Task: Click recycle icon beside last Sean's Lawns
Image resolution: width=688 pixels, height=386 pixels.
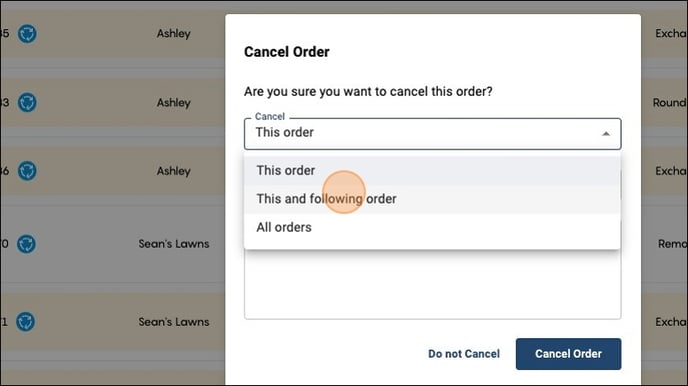Action: 25,322
